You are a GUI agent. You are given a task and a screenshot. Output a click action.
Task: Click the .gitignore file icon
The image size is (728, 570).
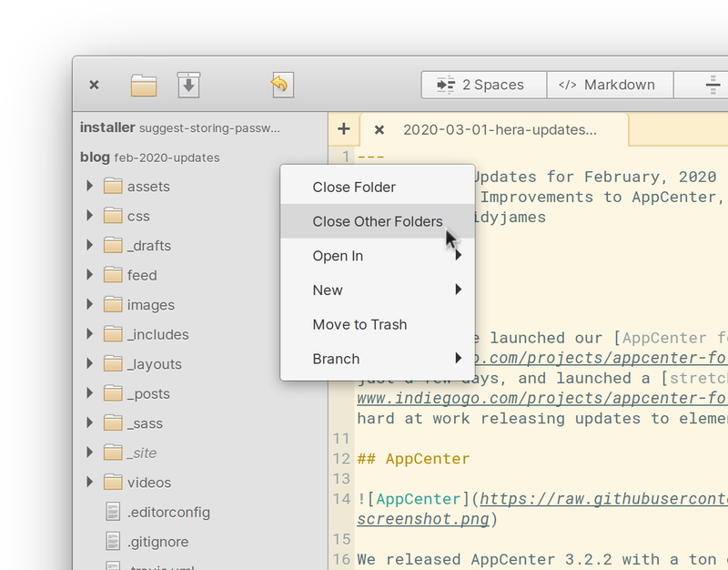coord(113,542)
